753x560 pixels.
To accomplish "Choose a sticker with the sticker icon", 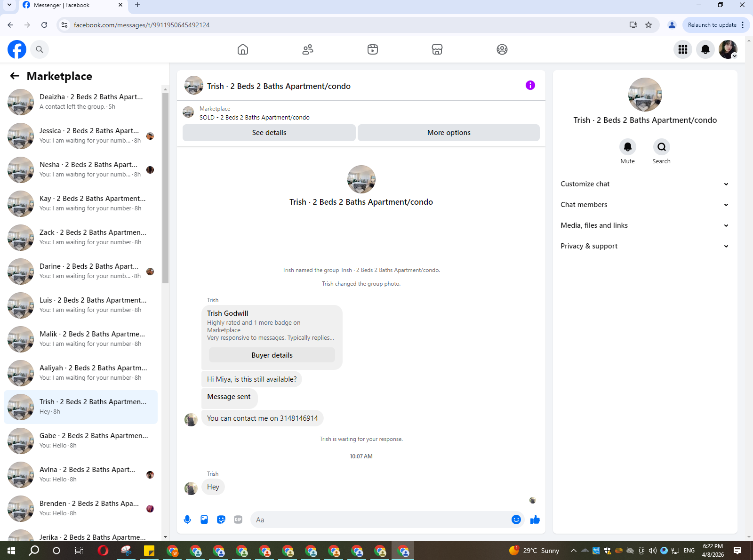I will pos(221,520).
